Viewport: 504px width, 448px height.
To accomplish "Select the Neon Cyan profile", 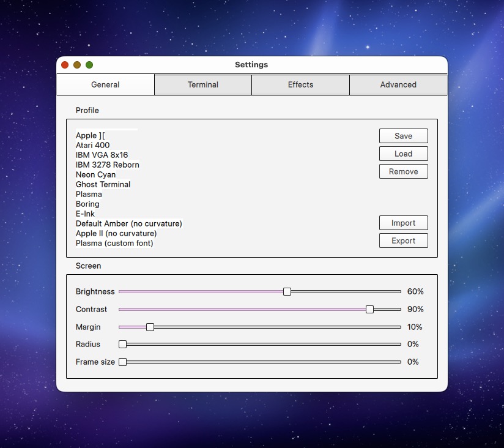I will coord(95,174).
